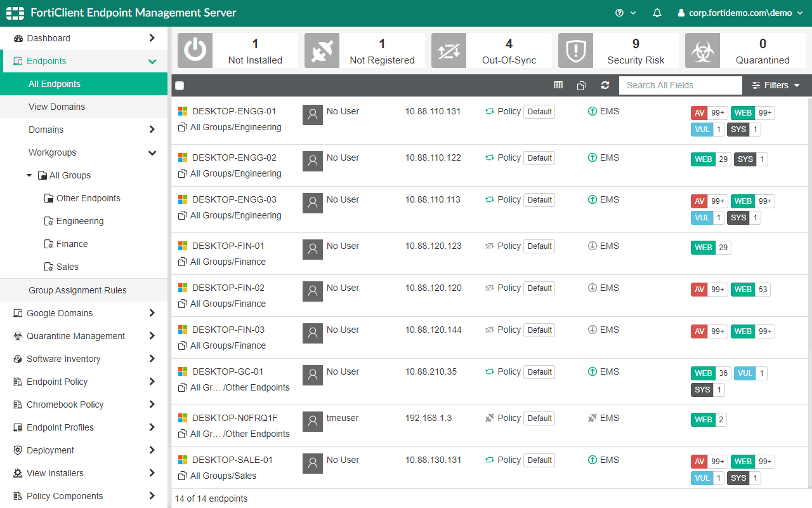Click the Windows icon beside DESKTOP-SALE-01

point(183,460)
